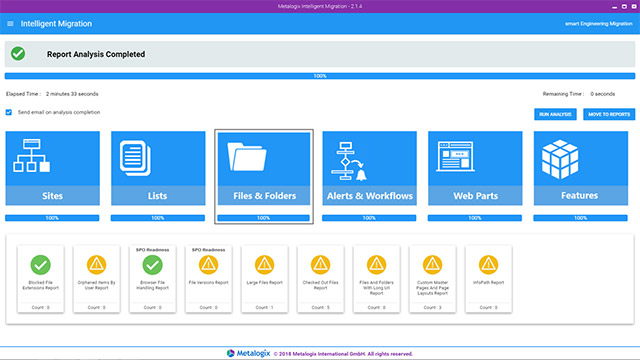The image size is (640, 360).
Task: Click the green Report Analysis Completed checkmark
Action: point(18,53)
